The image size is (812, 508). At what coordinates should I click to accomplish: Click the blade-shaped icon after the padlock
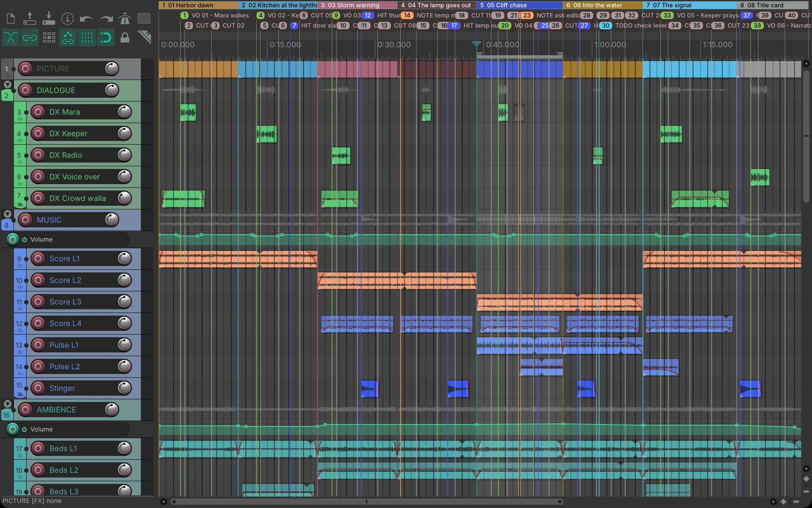tap(145, 37)
